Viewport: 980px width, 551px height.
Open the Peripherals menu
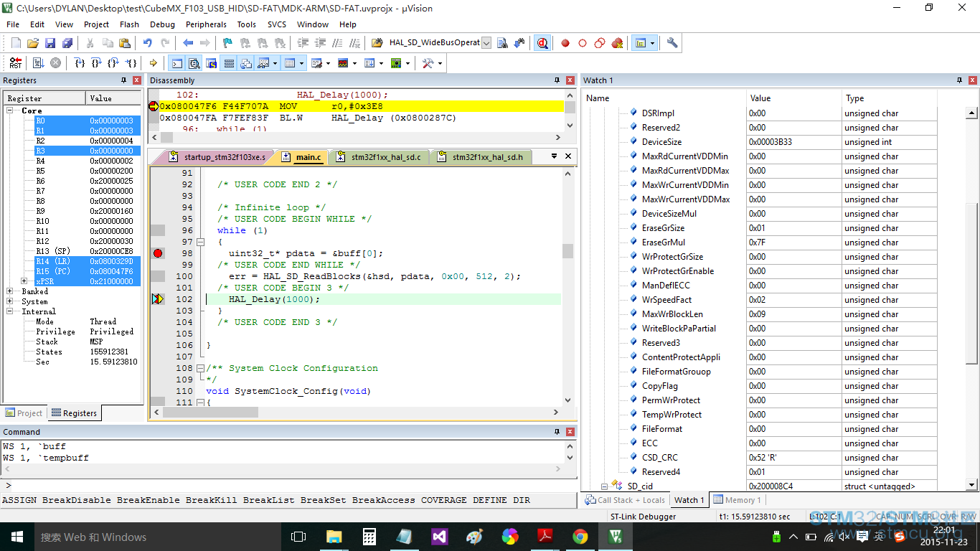pos(206,24)
